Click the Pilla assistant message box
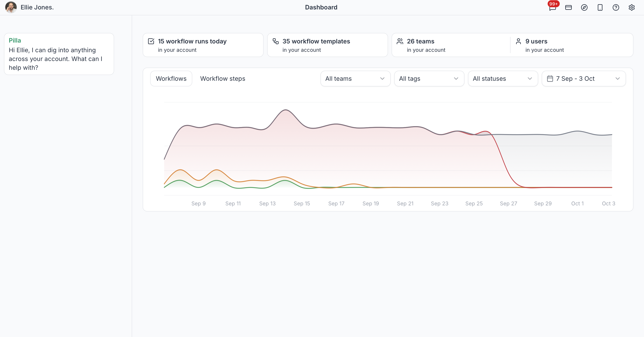Screen dimensions: 644x337 59,54
